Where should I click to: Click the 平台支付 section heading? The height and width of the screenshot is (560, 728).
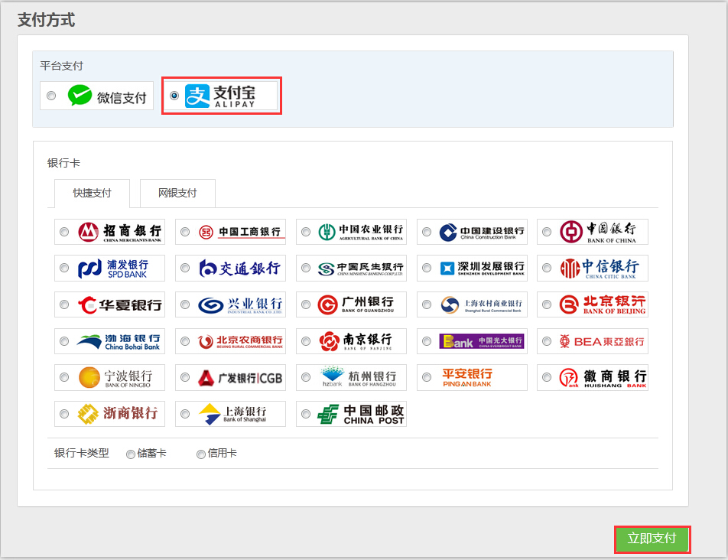(61, 66)
